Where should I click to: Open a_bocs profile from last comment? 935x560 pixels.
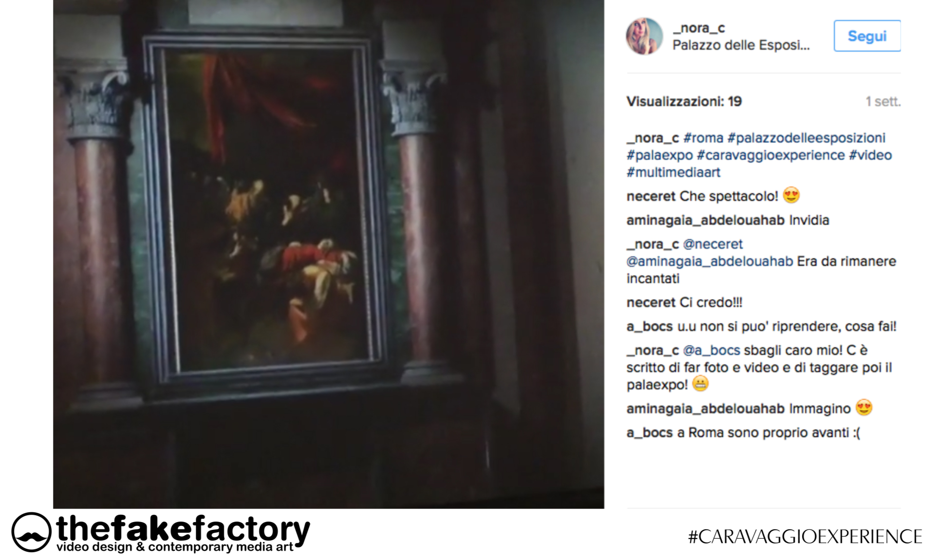[x=650, y=433]
